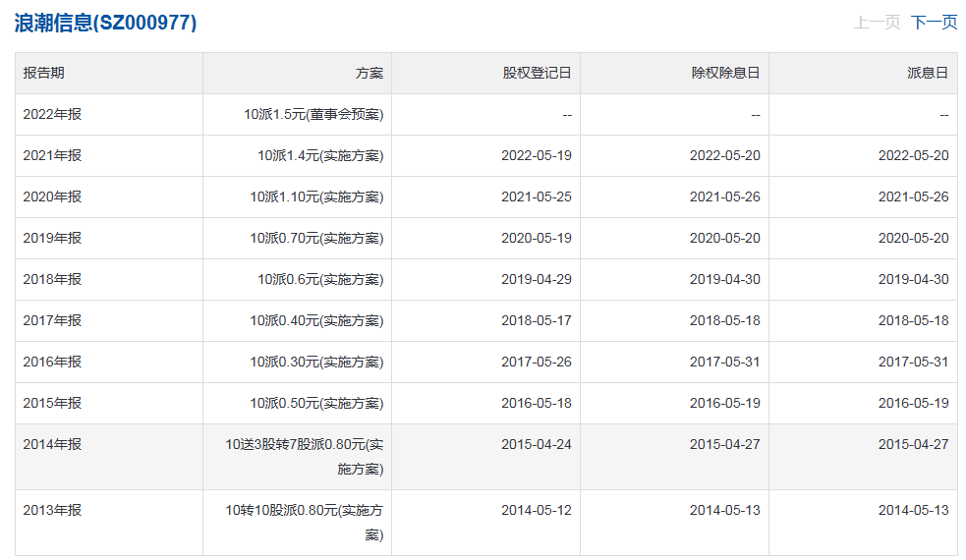Click the 2020年报 ex-dividend date 2021-05-26
Viewport: 966px width, 560px height.
pos(725,196)
